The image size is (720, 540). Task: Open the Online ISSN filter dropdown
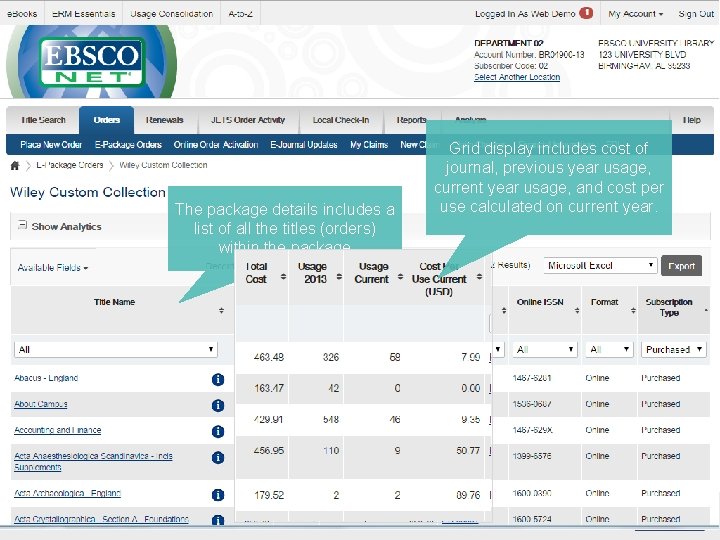click(545, 349)
